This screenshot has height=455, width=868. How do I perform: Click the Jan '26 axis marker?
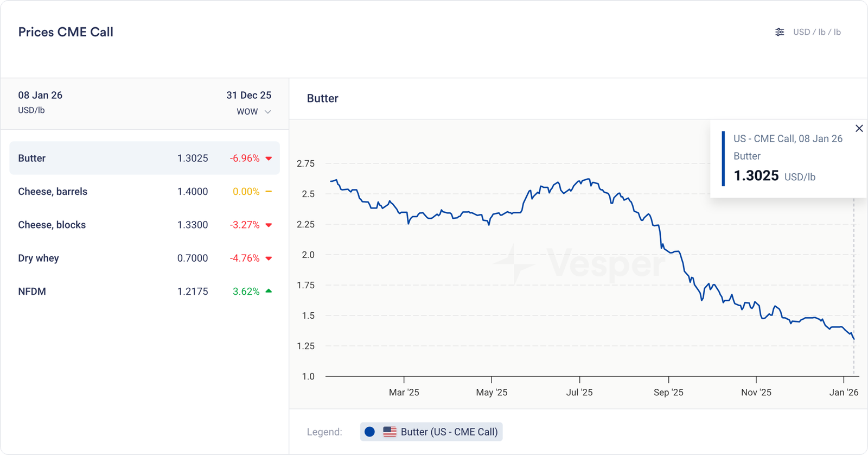pos(844,392)
